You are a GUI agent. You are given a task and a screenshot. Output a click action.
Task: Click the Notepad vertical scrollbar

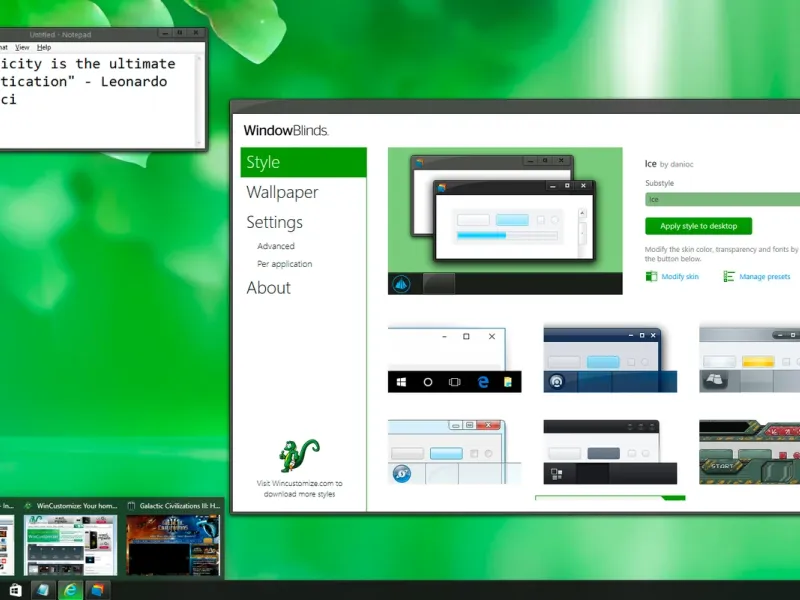point(199,101)
